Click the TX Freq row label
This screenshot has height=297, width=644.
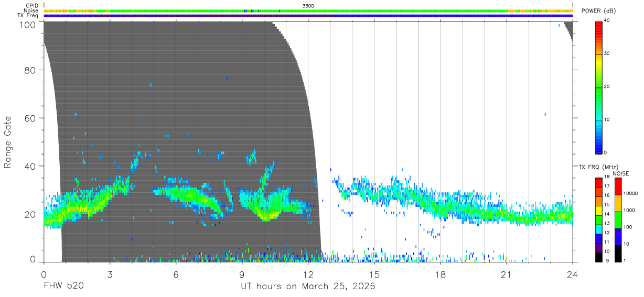click(x=28, y=15)
